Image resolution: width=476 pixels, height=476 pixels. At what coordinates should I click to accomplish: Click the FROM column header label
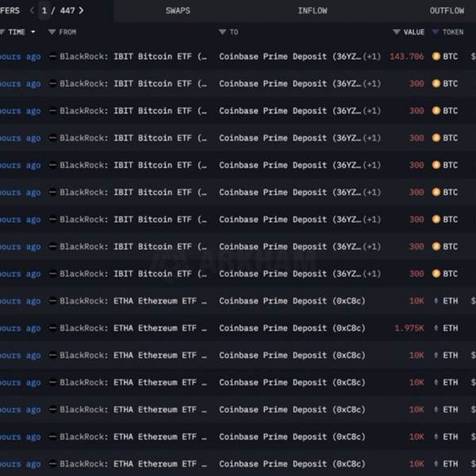pos(67,33)
